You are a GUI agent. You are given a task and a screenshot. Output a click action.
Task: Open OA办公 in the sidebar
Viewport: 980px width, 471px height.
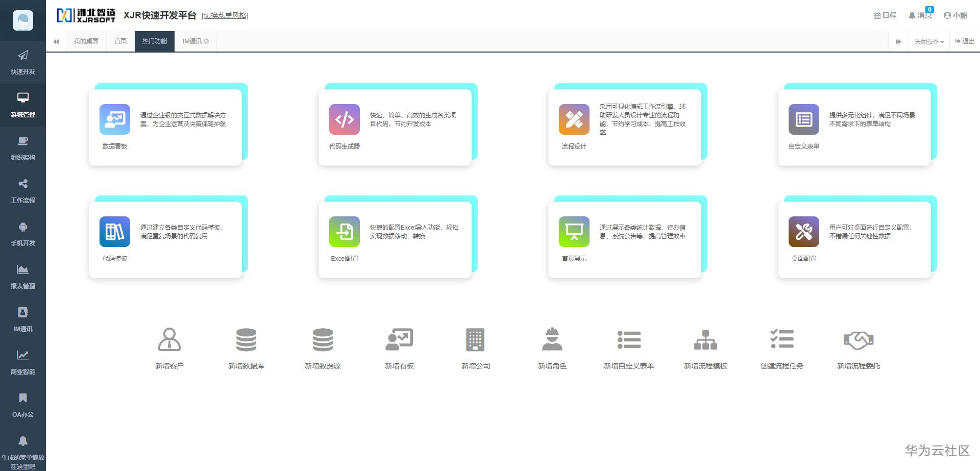(23, 405)
